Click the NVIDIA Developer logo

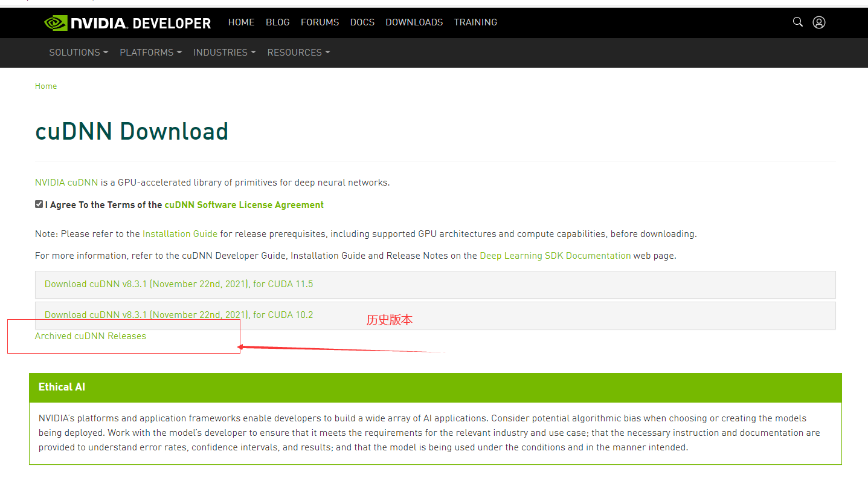point(127,23)
